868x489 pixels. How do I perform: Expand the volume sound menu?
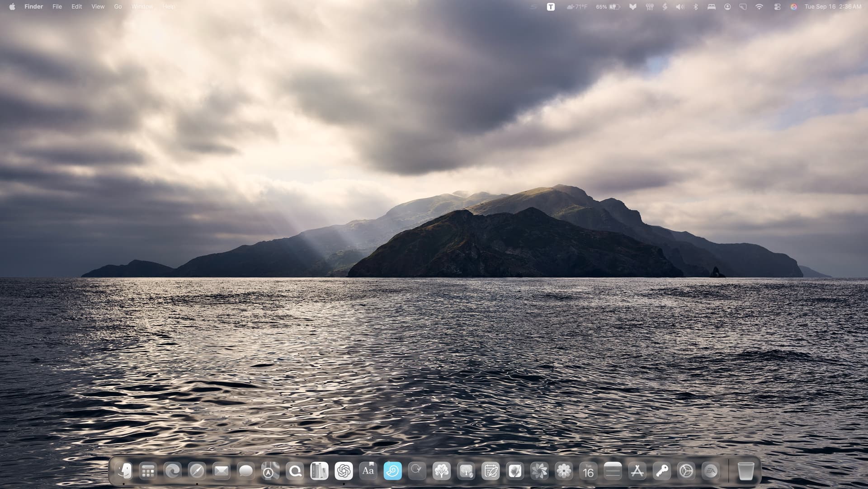pos(679,7)
